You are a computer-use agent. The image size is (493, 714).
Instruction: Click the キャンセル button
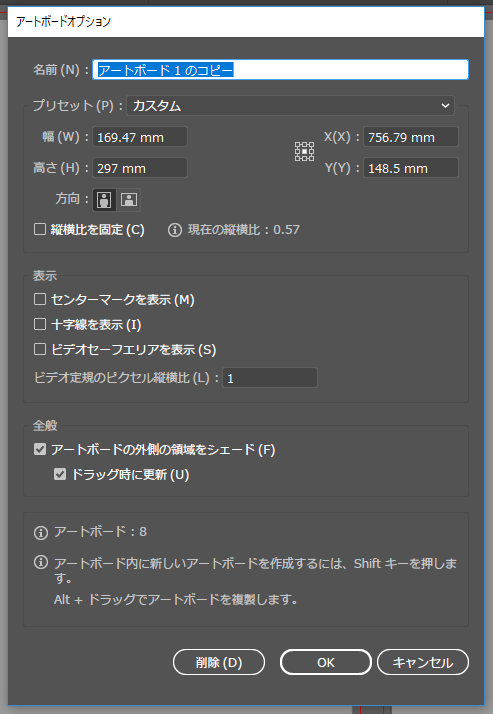coord(423,662)
